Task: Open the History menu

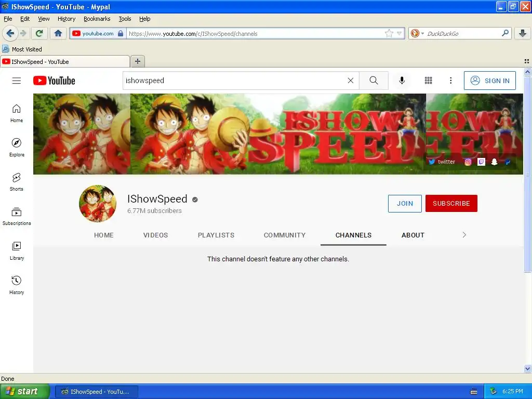Action: tap(66, 19)
